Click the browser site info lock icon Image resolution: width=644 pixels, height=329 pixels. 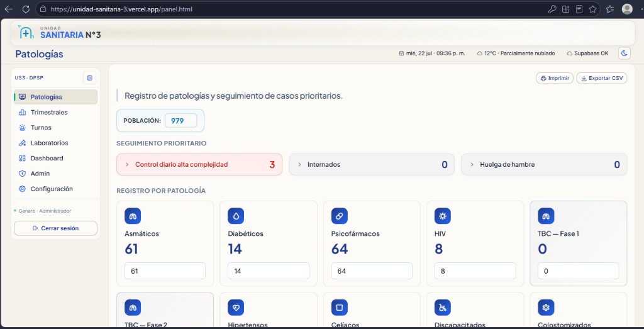point(43,9)
